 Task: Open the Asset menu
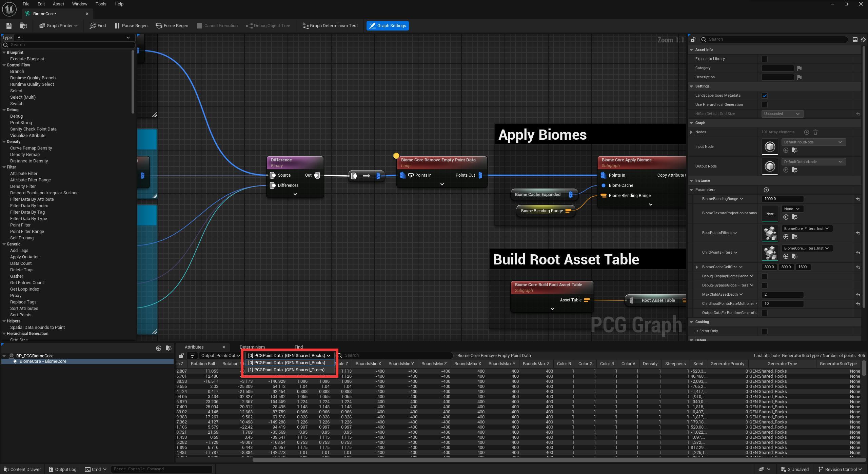[58, 4]
